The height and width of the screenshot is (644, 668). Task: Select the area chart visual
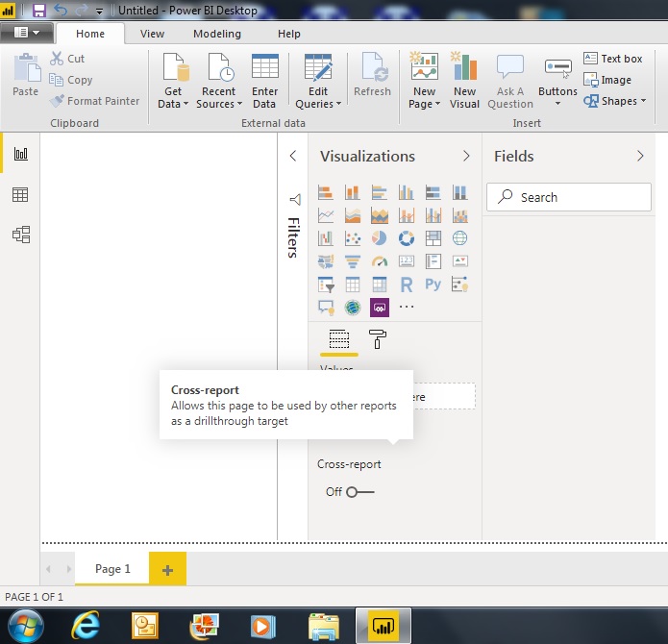coord(353,215)
